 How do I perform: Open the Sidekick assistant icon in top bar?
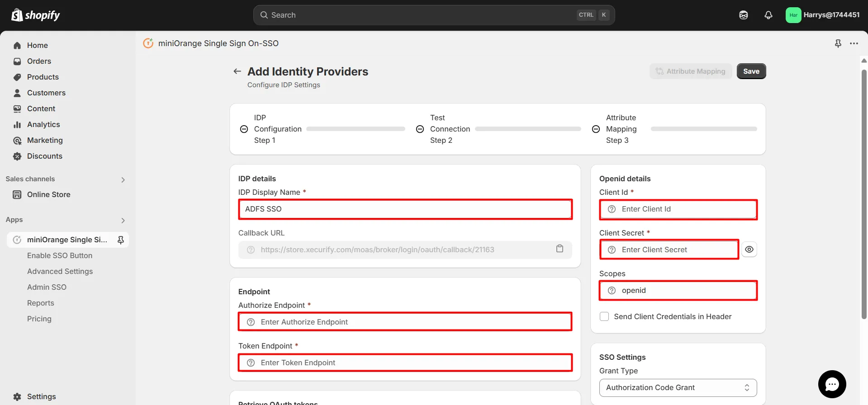click(x=744, y=15)
